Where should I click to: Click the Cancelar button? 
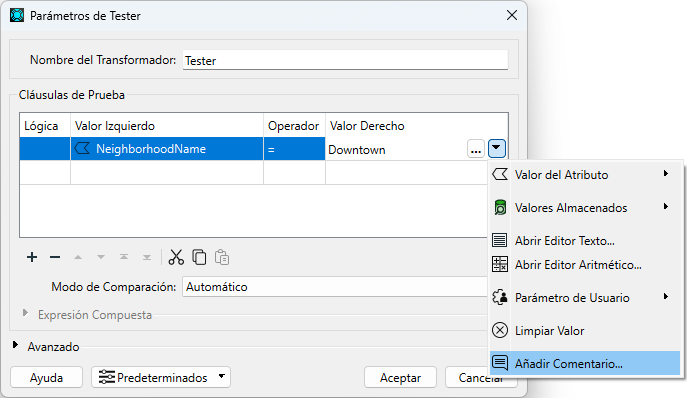pyautogui.click(x=481, y=377)
